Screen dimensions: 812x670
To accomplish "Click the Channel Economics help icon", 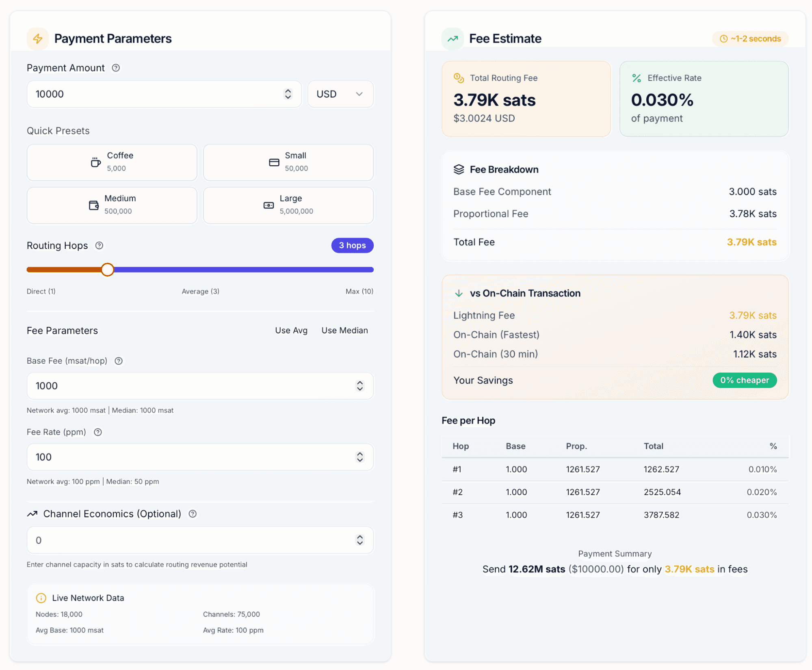I will 193,514.
